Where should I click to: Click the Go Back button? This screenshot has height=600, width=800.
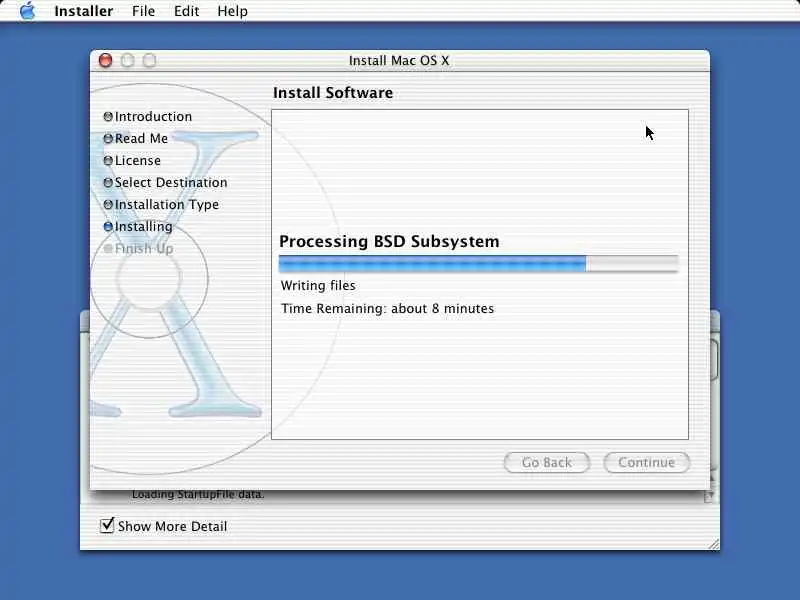coord(546,462)
